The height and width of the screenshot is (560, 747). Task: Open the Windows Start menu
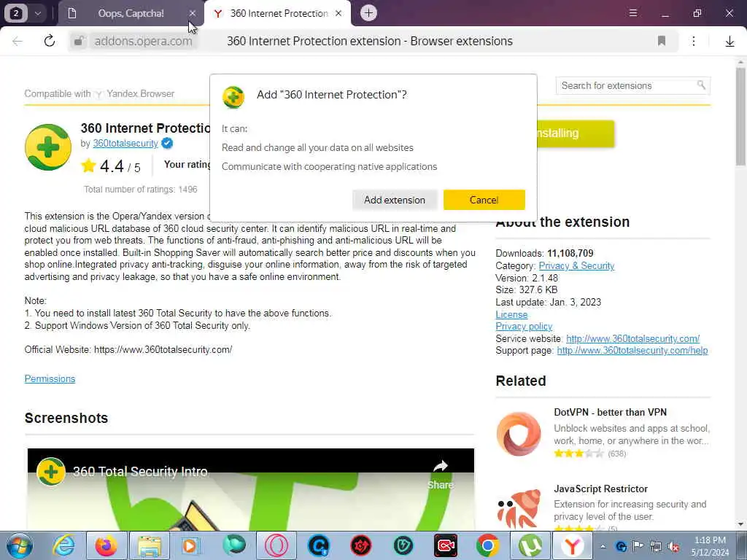pos(19,545)
